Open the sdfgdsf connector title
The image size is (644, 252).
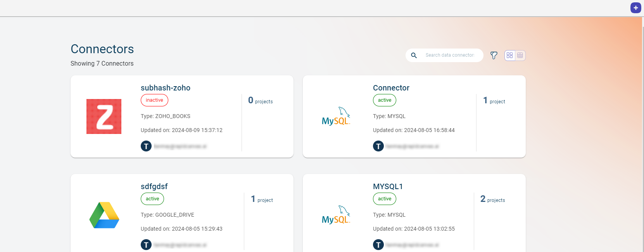click(x=154, y=186)
